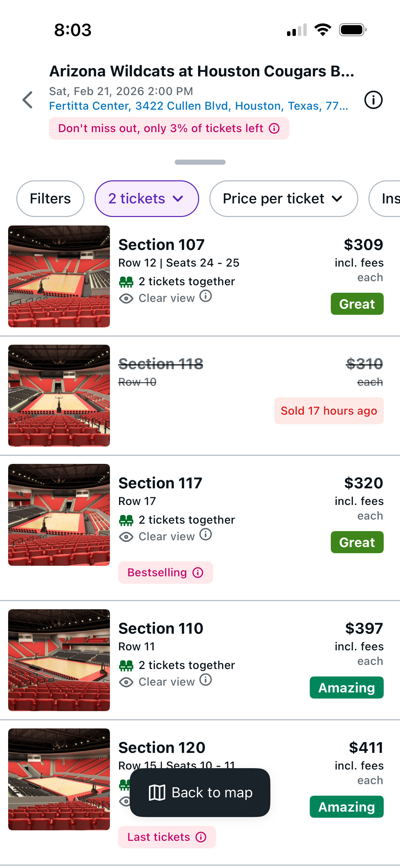Image resolution: width=400 pixels, height=868 pixels.
Task: Tap Clear view info icon for Section 110
Action: tap(206, 680)
